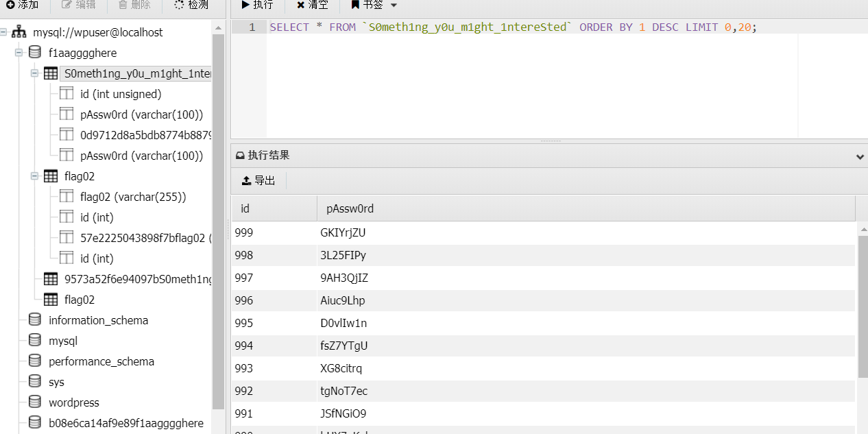Collapse the f1aagggghere database node

click(19, 53)
